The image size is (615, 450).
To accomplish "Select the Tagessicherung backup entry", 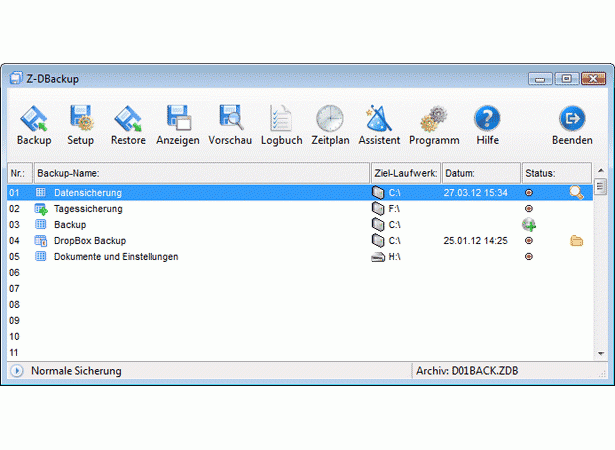I will (300, 209).
